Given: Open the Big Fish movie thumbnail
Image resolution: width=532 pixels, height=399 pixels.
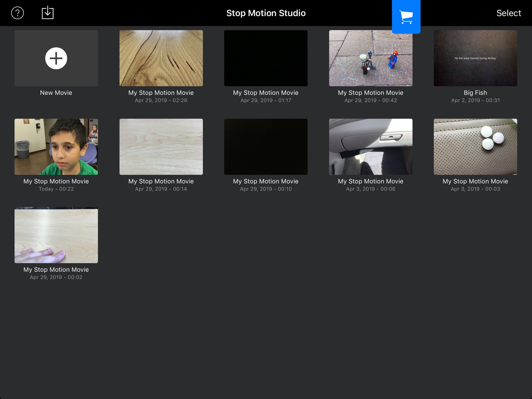Looking at the screenshot, I should tap(475, 58).
